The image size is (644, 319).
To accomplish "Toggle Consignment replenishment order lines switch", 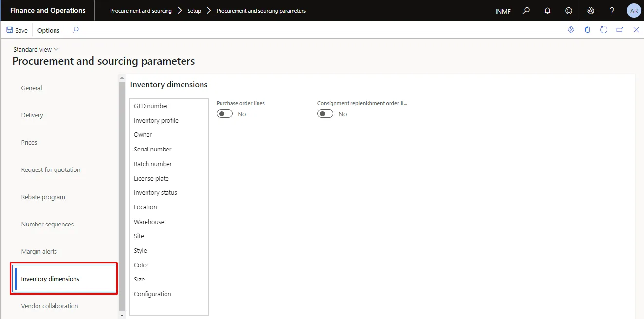I will (x=326, y=114).
